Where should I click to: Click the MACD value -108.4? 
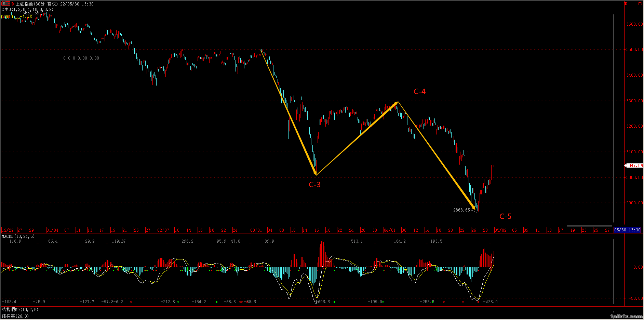click(9, 302)
